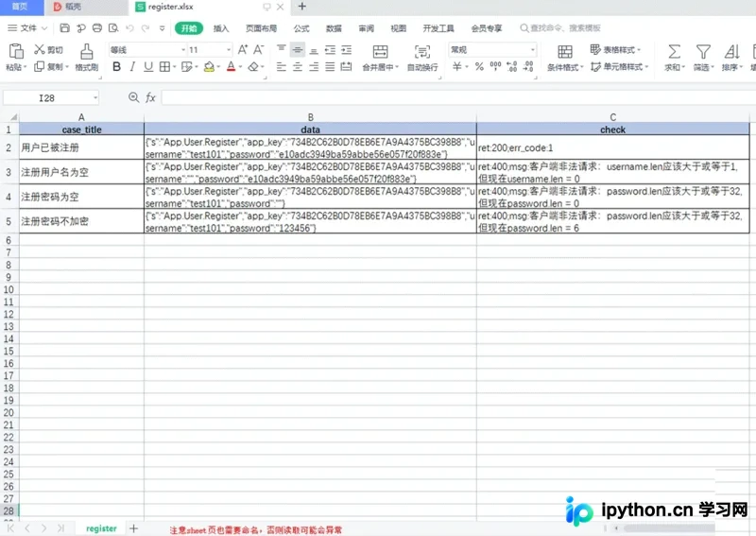Open the font size dropdown
Image resolution: width=756 pixels, height=536 pixels.
pyautogui.click(x=229, y=50)
